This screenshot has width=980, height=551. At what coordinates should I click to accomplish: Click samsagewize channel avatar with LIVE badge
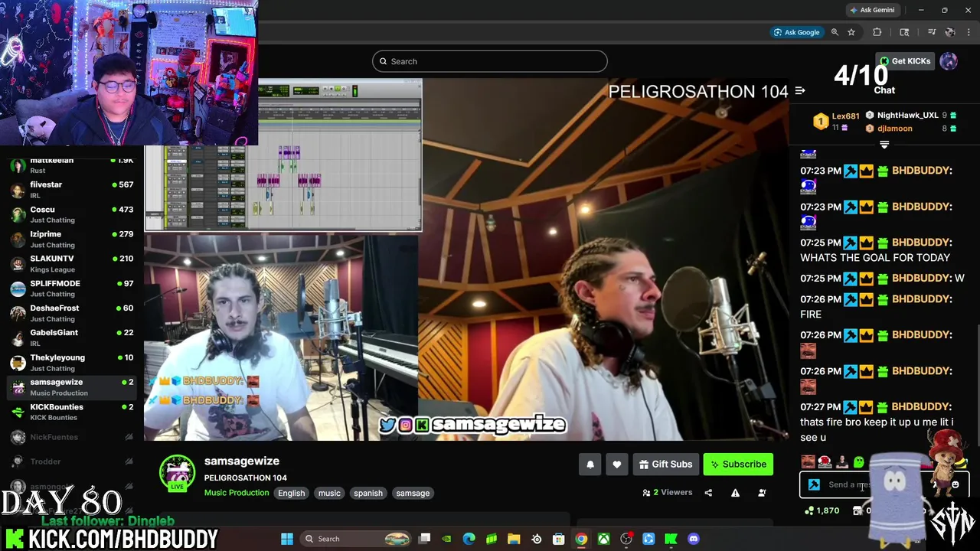pyautogui.click(x=177, y=474)
